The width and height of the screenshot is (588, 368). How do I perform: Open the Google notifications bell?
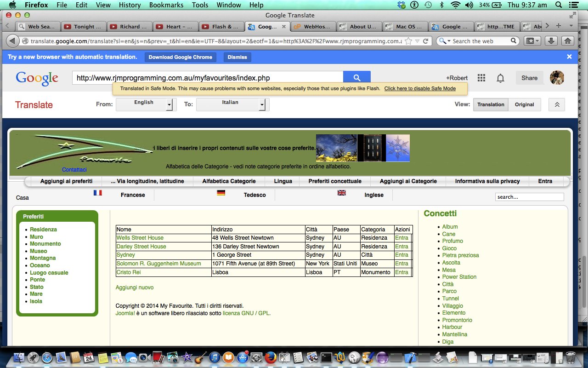click(x=500, y=78)
